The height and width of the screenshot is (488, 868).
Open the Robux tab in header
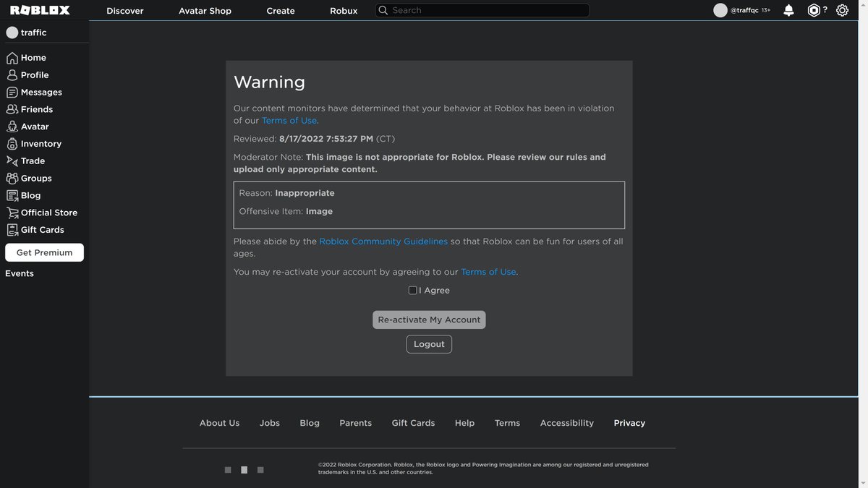(x=344, y=11)
